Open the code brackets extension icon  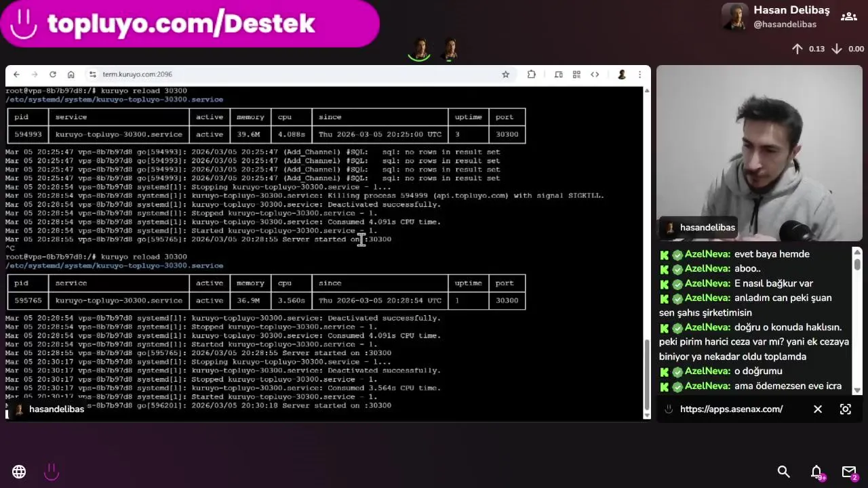(595, 75)
